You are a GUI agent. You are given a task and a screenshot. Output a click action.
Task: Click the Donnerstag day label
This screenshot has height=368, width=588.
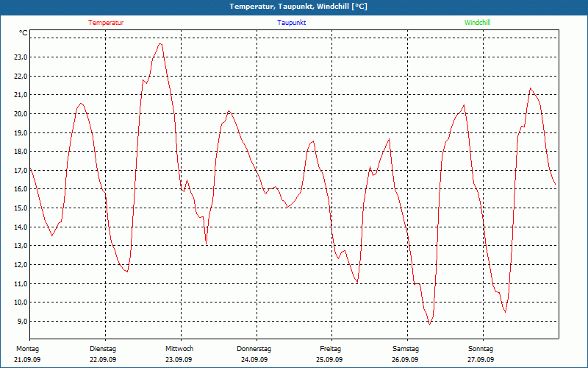(254, 349)
